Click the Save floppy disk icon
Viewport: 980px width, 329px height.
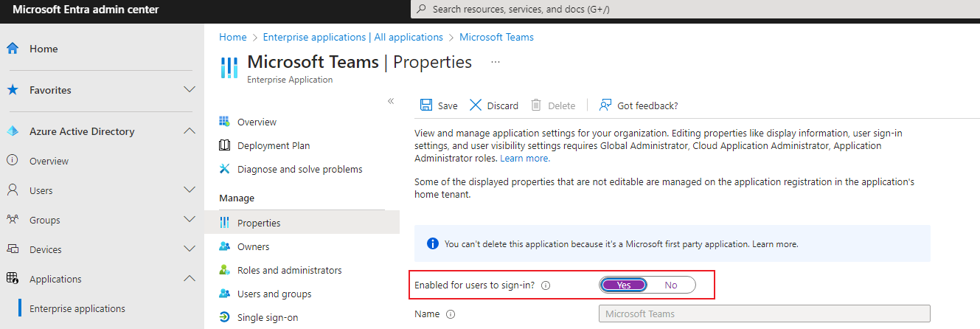[426, 105]
